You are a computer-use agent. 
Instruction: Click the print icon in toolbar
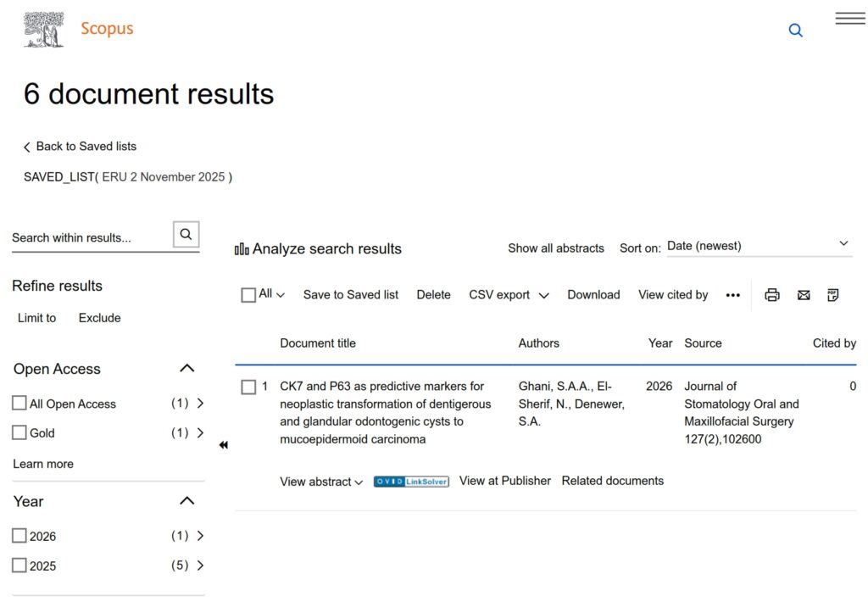click(772, 295)
